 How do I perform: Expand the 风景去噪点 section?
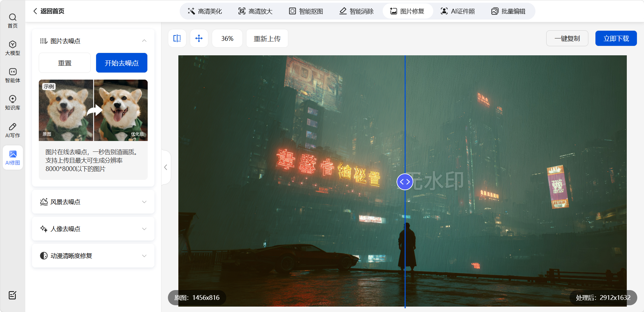pos(93,202)
